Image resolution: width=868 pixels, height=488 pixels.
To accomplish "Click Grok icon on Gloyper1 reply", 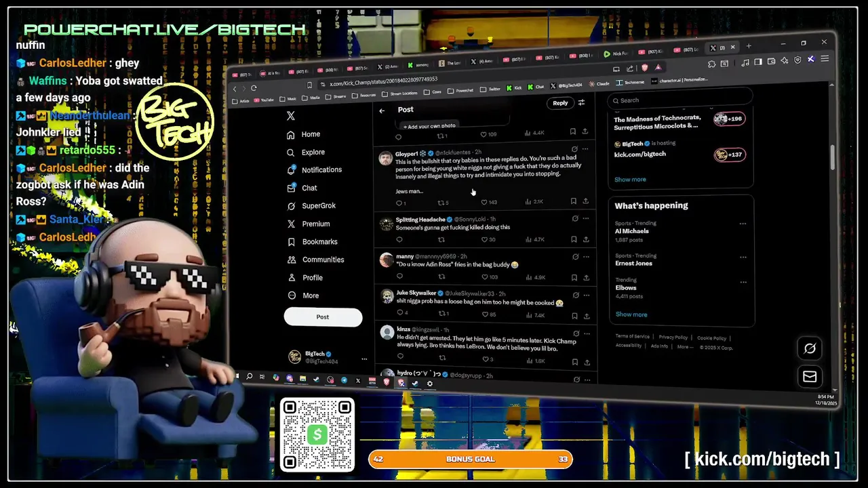I will coord(574,149).
